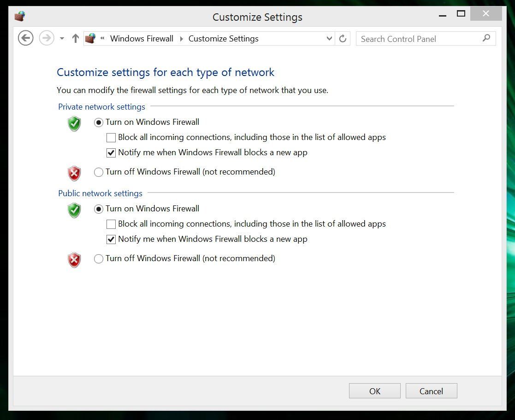Dismiss the dialog with the Cancel button
Screen dimensions: 515x420
431,391
